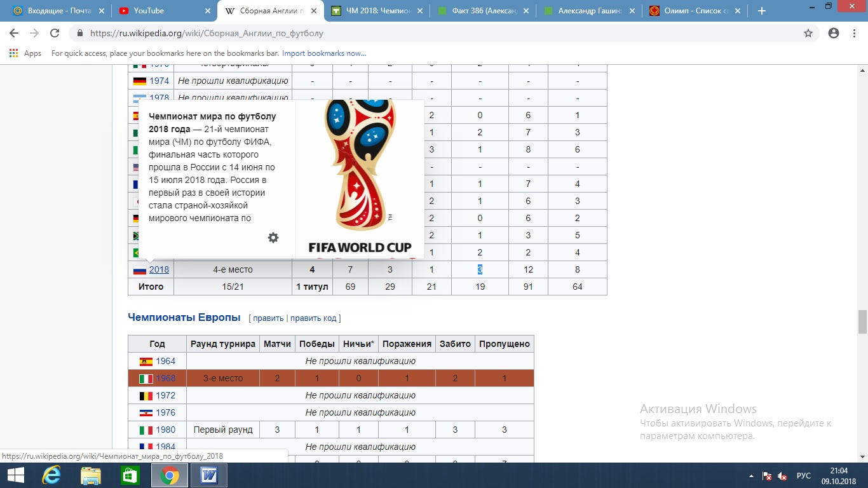
Task: Click the bold popup title Чемпионат мира по футболу
Action: tap(212, 116)
